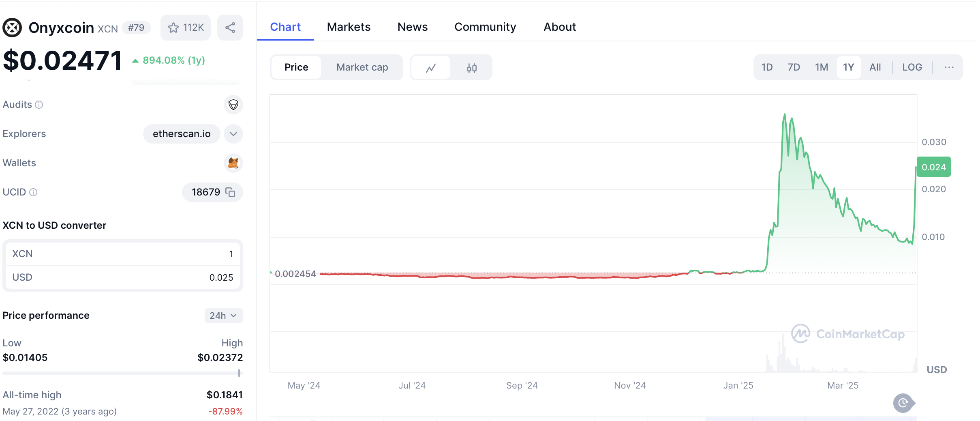Screen dimensions: 980x421
Task: Click the 894.08% (1y) change indicator
Action: (x=169, y=60)
